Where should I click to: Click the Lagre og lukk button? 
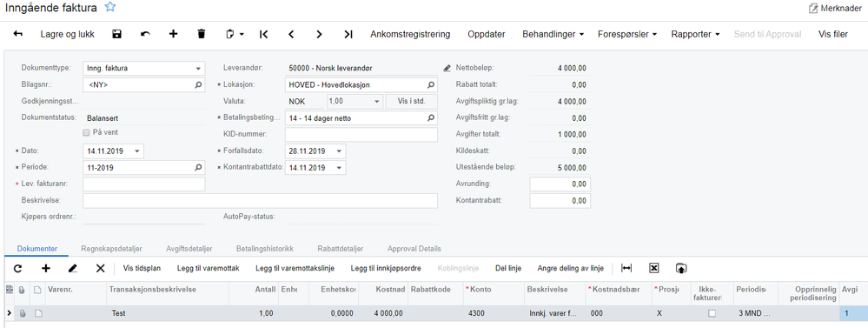[x=68, y=34]
